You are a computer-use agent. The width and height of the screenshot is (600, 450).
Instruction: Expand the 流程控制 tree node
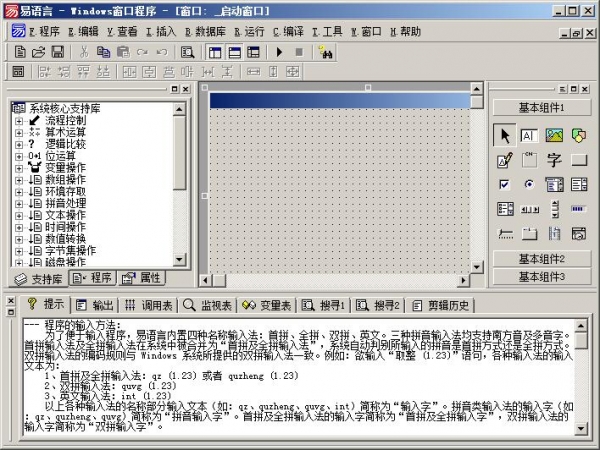pyautogui.click(x=19, y=121)
